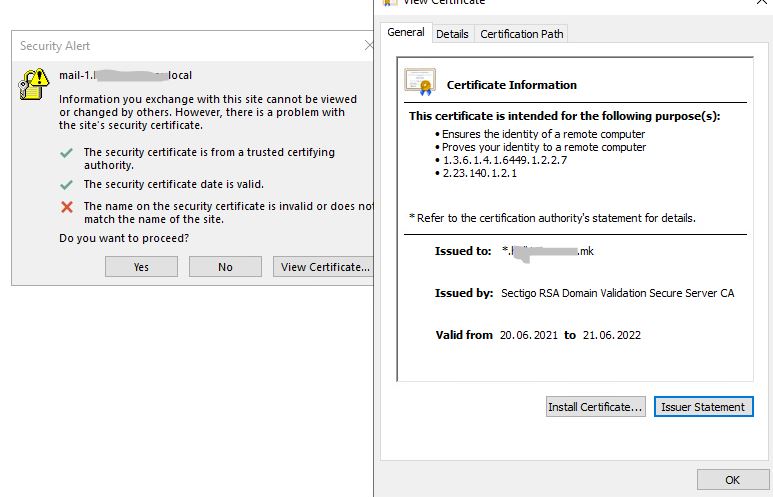773x497 pixels.
Task: Switch to the Details tab
Action: pyautogui.click(x=452, y=34)
